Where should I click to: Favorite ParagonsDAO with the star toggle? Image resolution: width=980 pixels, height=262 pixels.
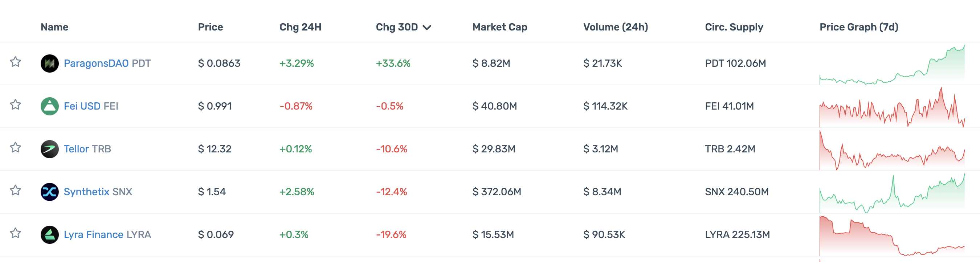click(15, 62)
